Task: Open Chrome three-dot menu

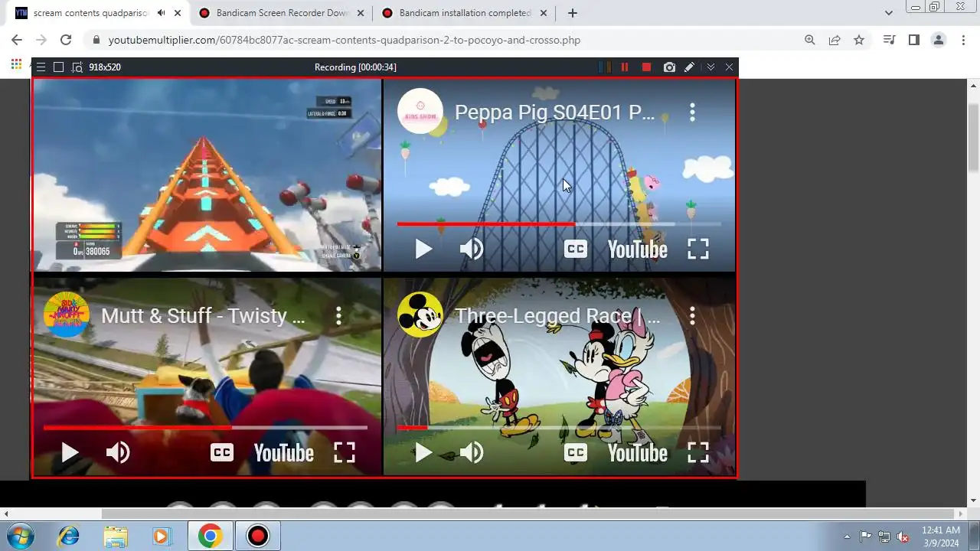Action: click(x=963, y=40)
